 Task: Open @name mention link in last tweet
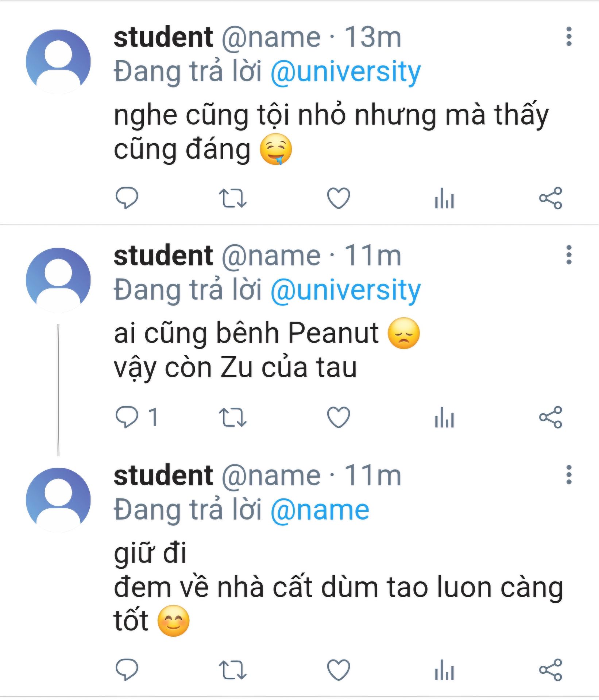(320, 510)
